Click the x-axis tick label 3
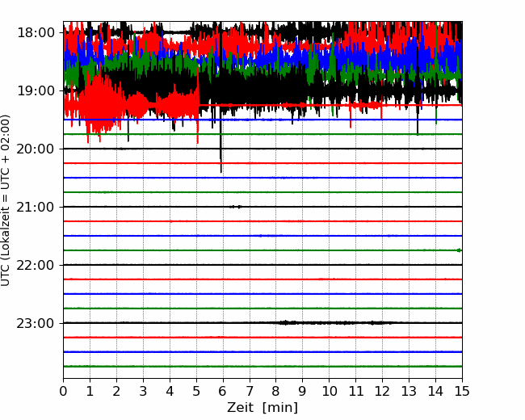 (143, 391)
